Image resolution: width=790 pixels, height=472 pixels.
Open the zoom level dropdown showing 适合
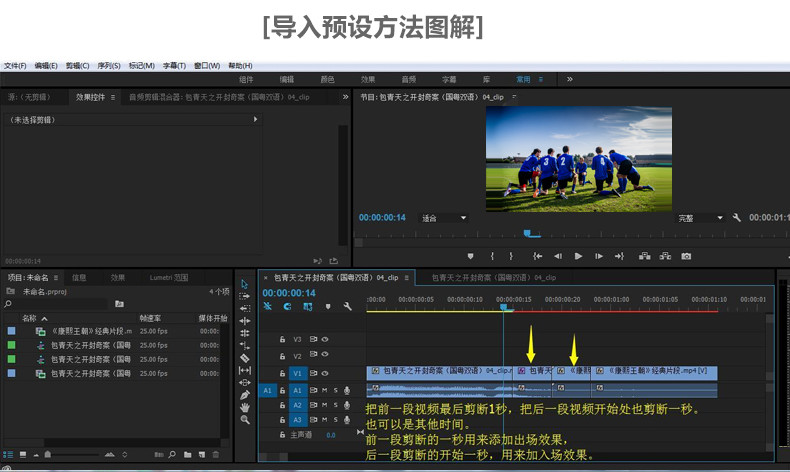click(443, 218)
